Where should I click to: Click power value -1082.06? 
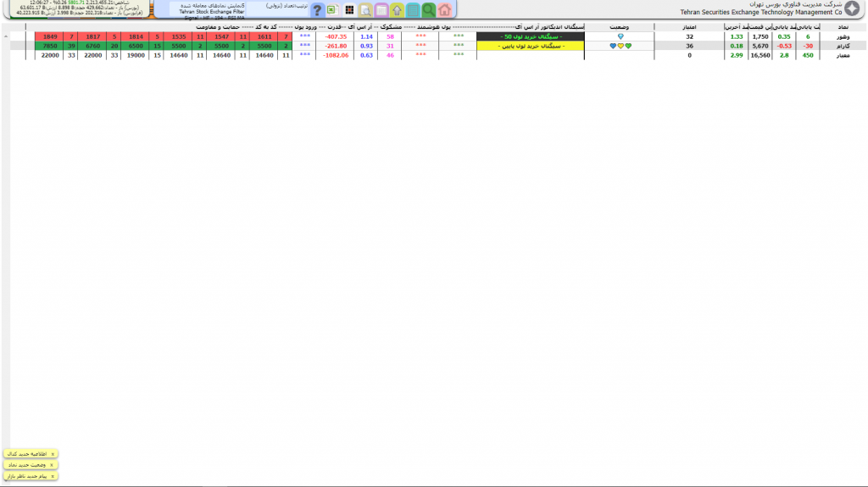(x=336, y=55)
